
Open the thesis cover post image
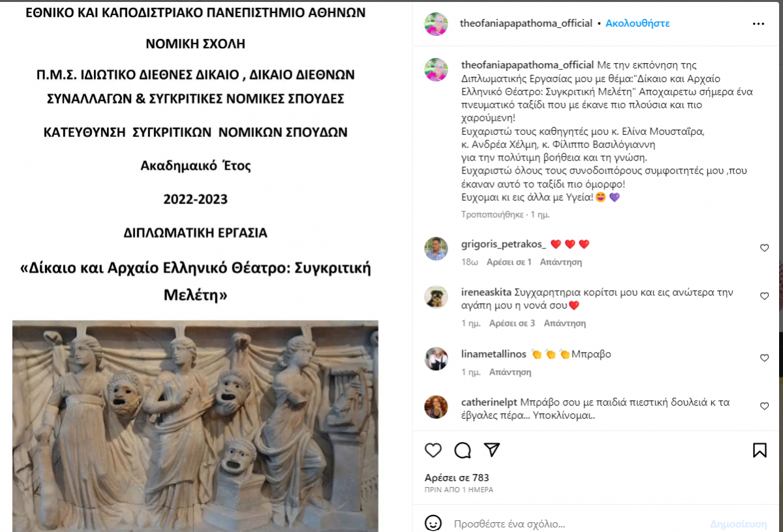[x=196, y=266]
